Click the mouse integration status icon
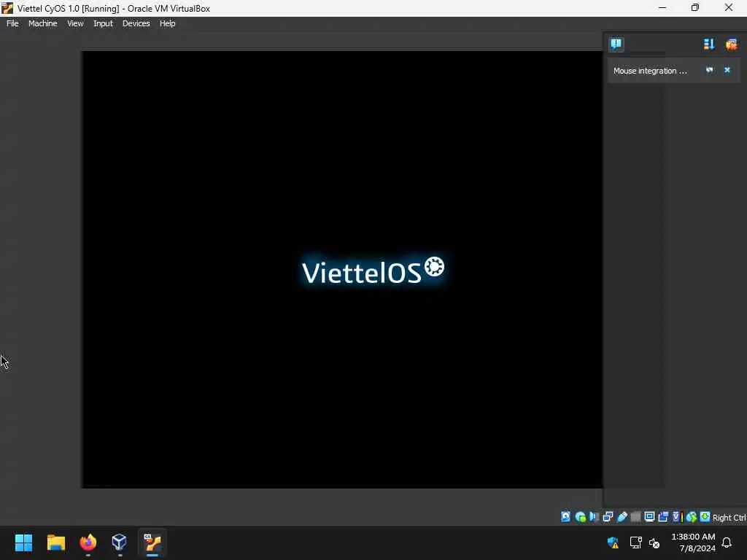 point(692,517)
